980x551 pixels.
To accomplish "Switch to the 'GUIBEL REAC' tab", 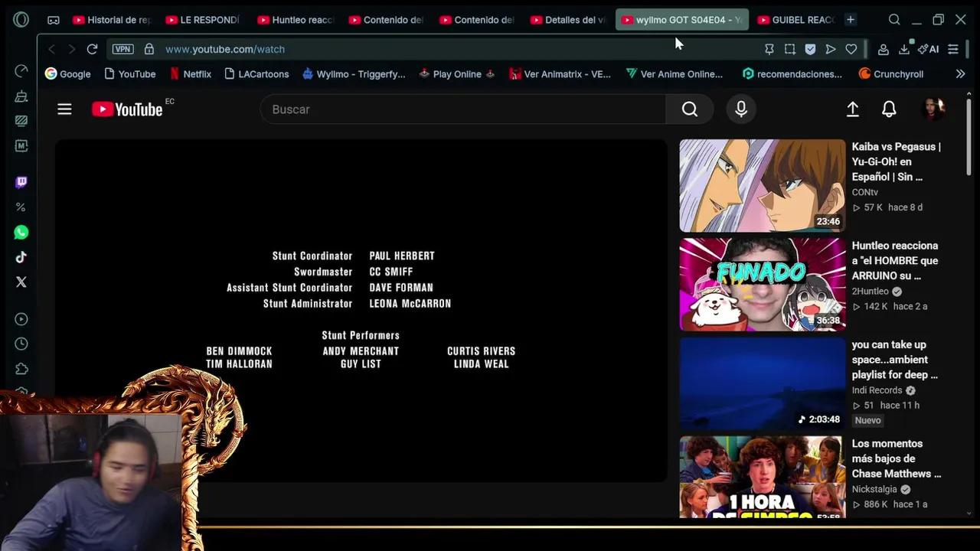I will click(796, 20).
